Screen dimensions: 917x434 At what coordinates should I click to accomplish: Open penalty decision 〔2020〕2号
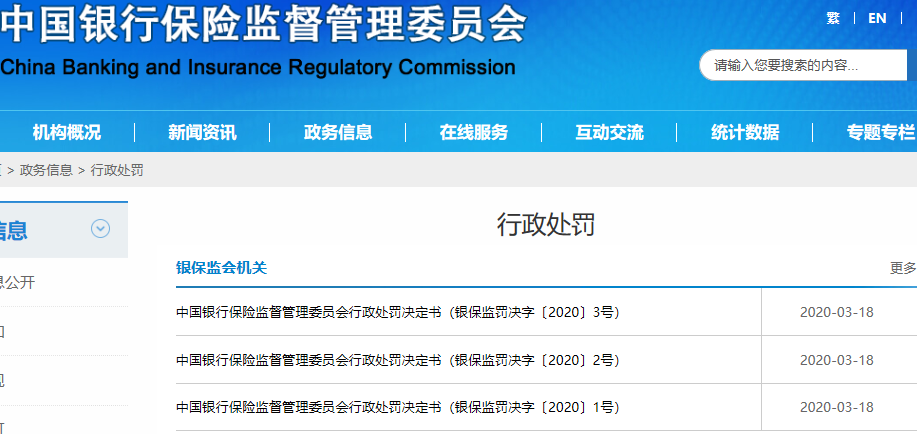[398, 360]
